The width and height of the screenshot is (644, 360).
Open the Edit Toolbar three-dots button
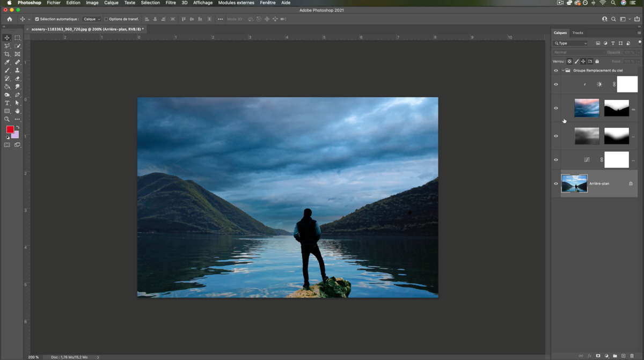coord(17,119)
